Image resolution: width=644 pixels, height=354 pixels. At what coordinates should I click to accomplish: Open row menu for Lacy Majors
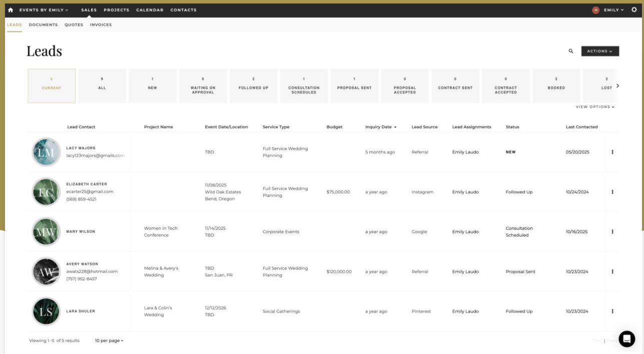(612, 152)
